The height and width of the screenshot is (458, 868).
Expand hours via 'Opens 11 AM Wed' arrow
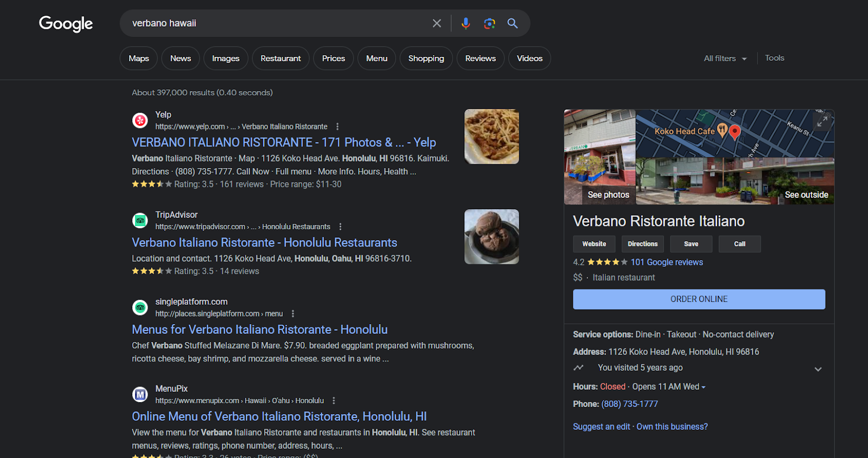click(x=703, y=387)
